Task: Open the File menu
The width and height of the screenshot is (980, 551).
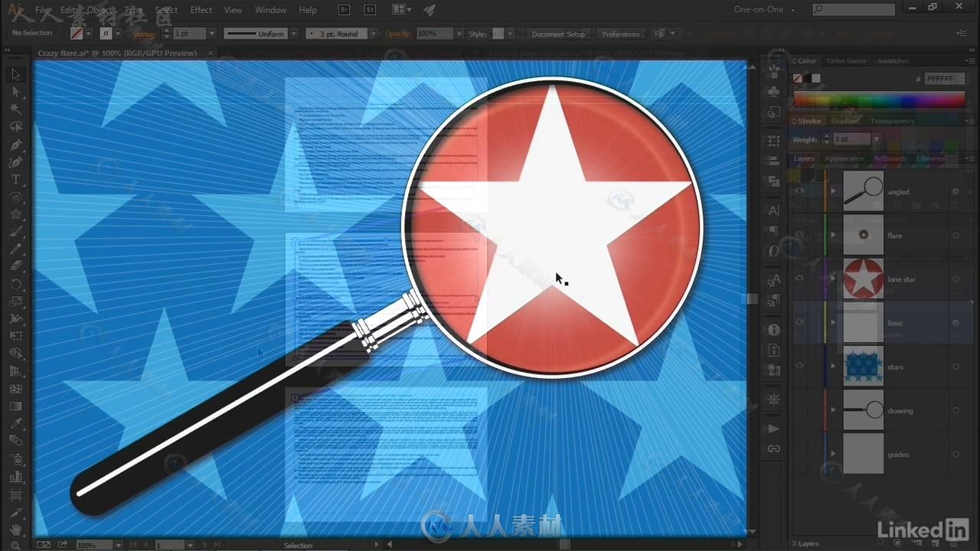Action: [x=42, y=10]
